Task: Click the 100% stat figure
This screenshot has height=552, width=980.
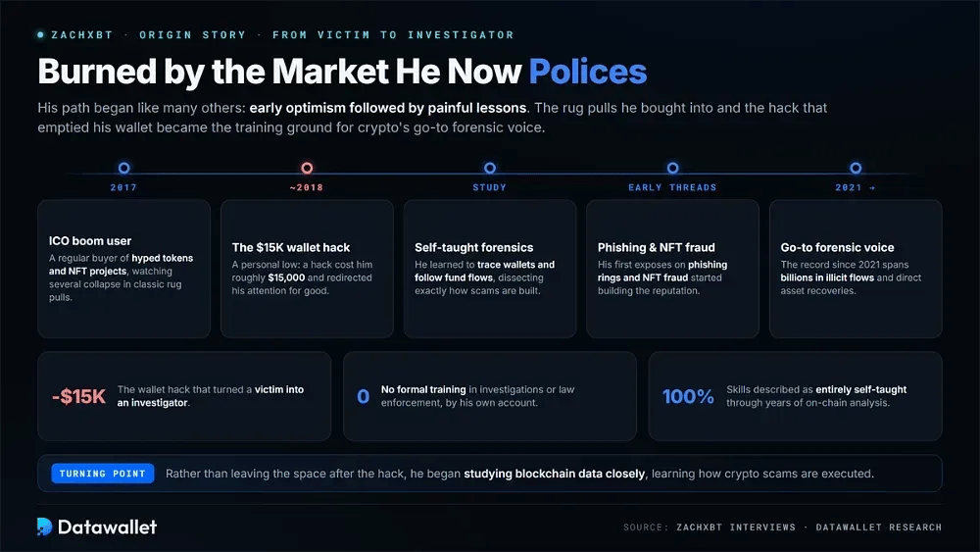Action: pyautogui.click(x=688, y=396)
